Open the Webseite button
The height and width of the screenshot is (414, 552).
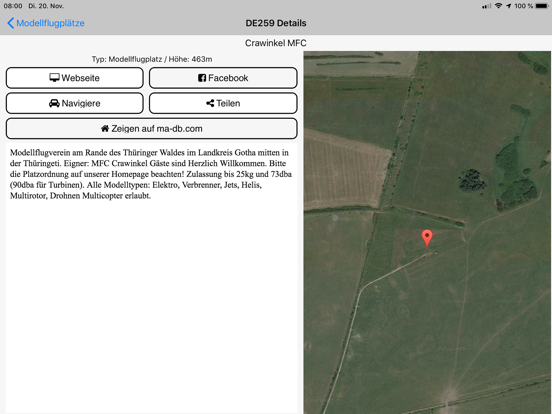(x=75, y=78)
